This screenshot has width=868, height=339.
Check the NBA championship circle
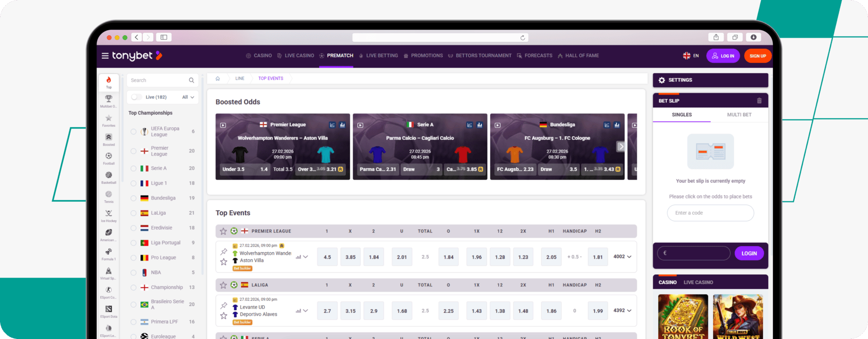tap(134, 272)
